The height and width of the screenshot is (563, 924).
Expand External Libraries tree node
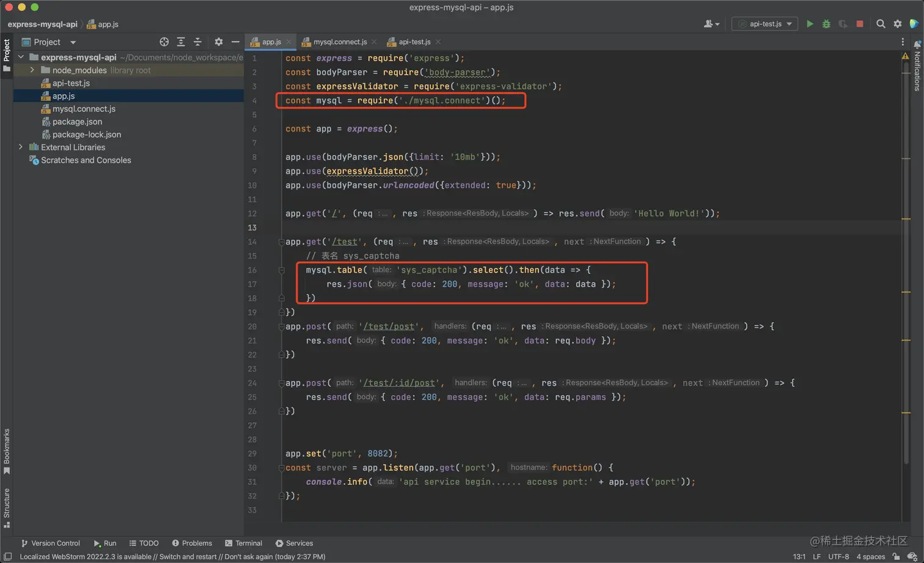click(x=21, y=147)
